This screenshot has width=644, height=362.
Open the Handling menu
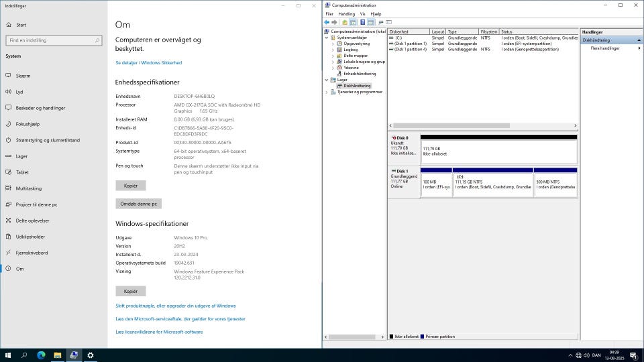[346, 13]
